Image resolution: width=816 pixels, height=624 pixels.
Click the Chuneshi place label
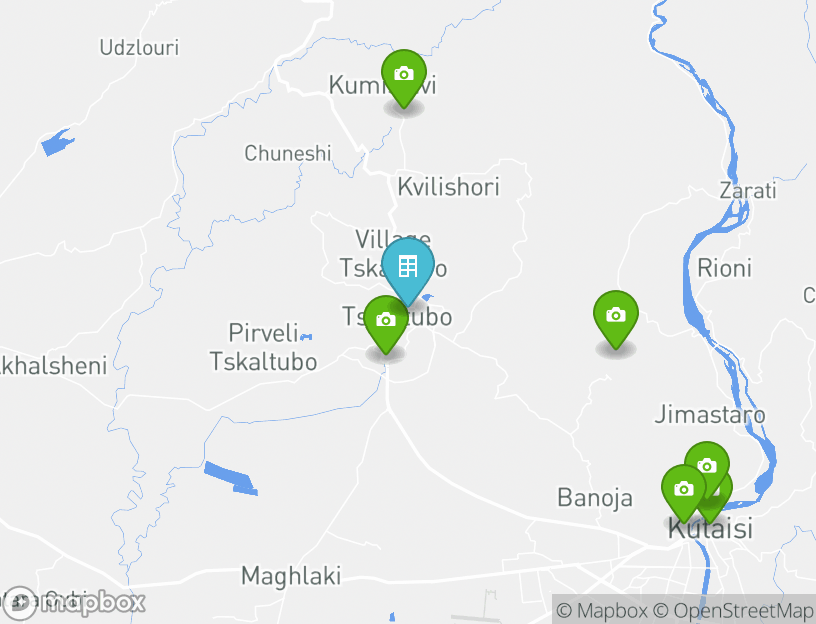click(x=288, y=153)
